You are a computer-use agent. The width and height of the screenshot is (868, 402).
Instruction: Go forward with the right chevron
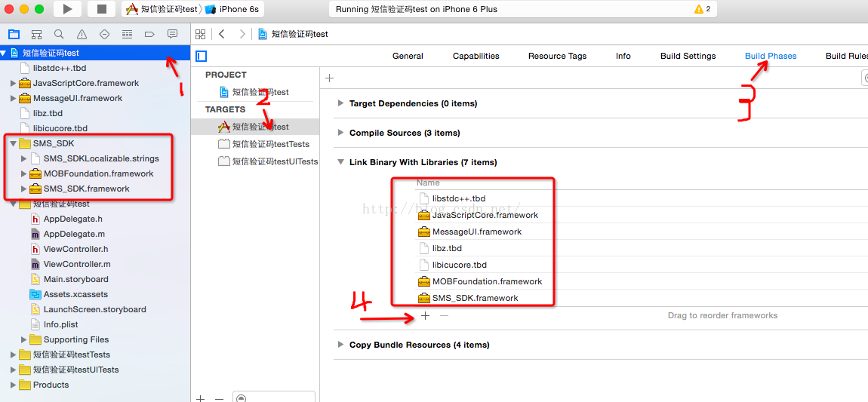[242, 34]
